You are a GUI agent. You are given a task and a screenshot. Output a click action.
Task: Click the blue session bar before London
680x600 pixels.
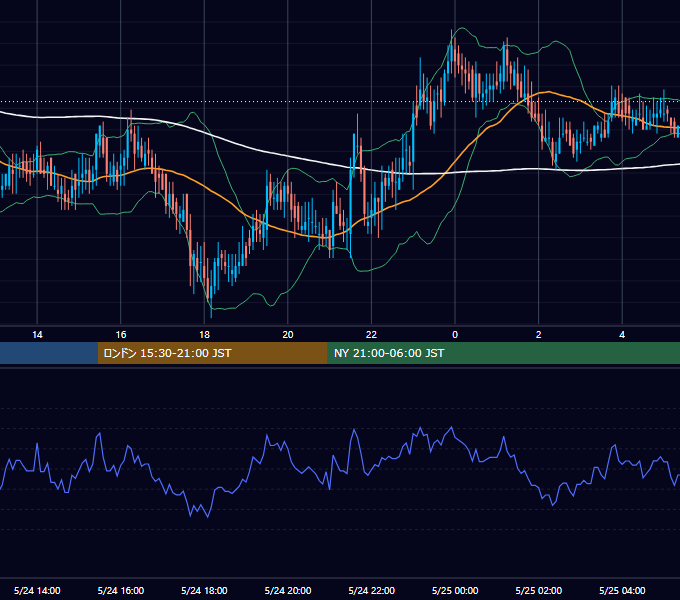pos(49,353)
